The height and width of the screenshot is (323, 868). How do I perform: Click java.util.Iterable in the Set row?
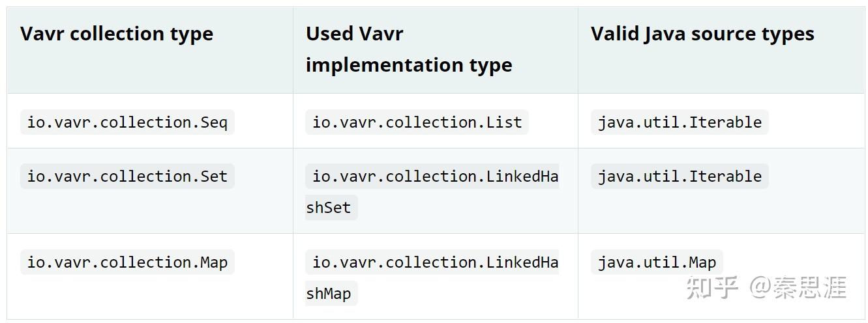point(680,176)
